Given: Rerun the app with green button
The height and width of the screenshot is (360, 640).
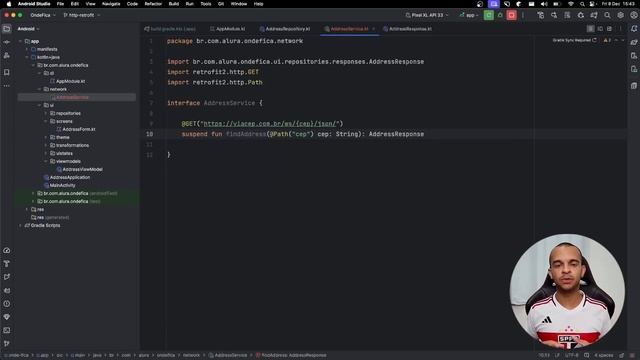Looking at the screenshot, I should tap(489, 15).
